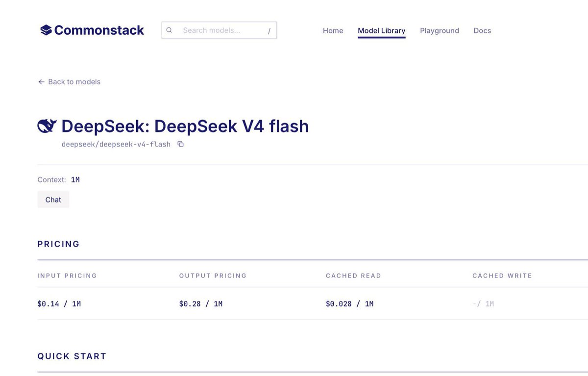Image resolution: width=588 pixels, height=376 pixels.
Task: Click the slash shortcut hint in search
Action: point(269,31)
